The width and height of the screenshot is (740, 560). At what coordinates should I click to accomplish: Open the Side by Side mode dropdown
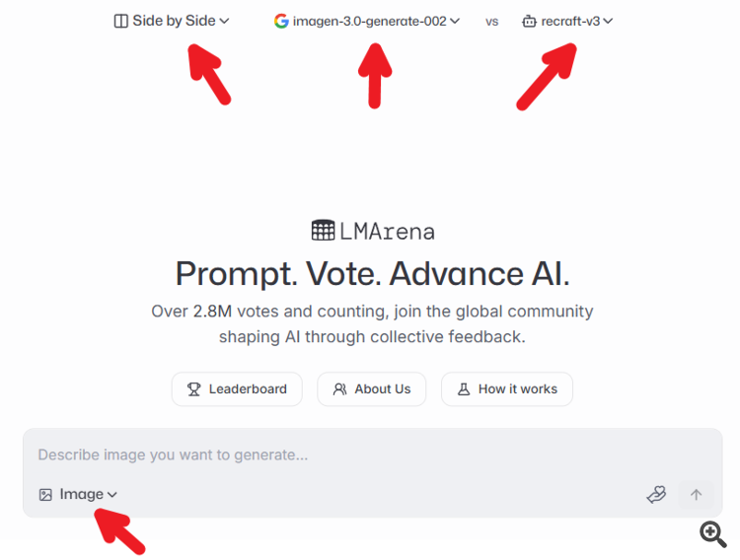173,21
